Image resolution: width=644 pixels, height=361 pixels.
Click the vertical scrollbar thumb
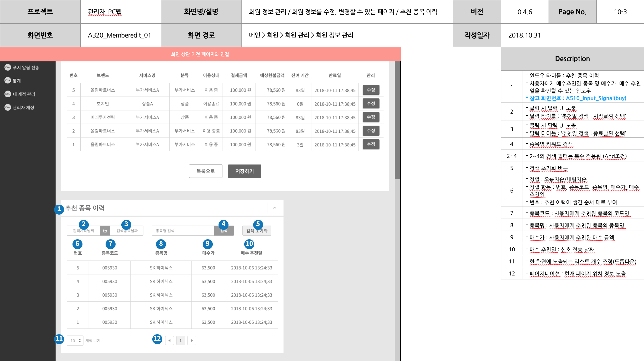(397, 121)
